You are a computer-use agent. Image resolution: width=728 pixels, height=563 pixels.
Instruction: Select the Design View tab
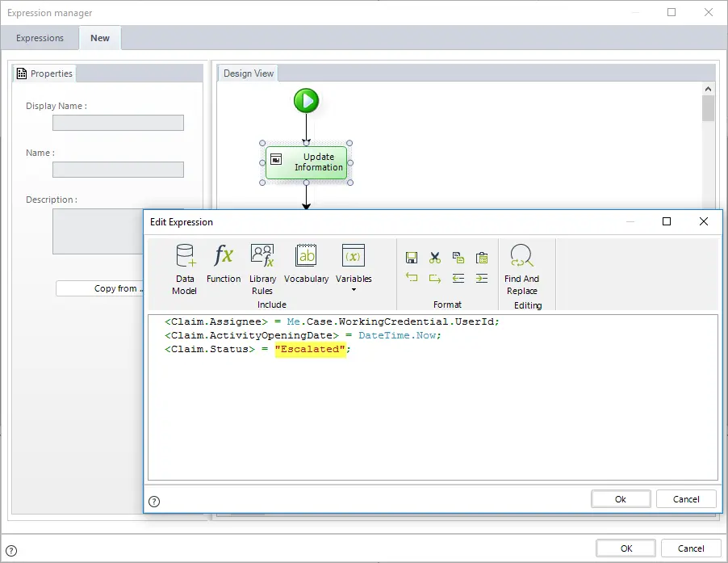(x=249, y=74)
